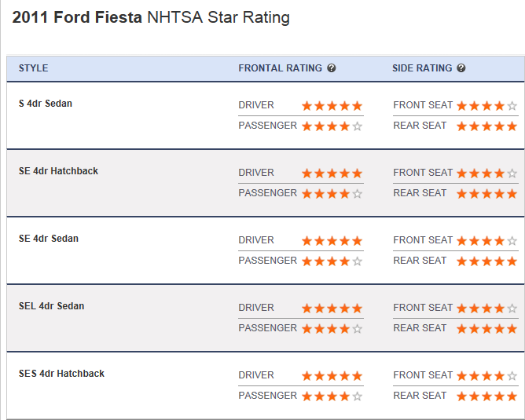525x420 pixels.
Task: Click the Frontal Rating help icon
Action: point(332,68)
